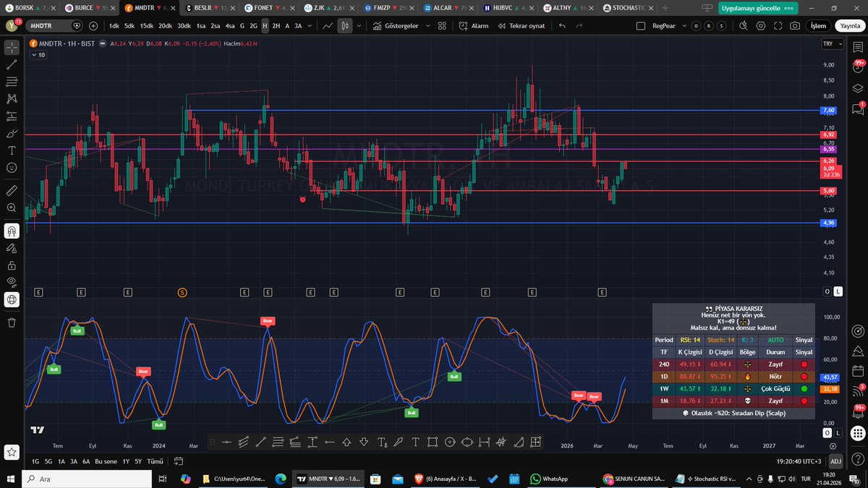868x488 pixels.
Task: Take a chart snapshot with camera icon
Action: (x=796, y=25)
